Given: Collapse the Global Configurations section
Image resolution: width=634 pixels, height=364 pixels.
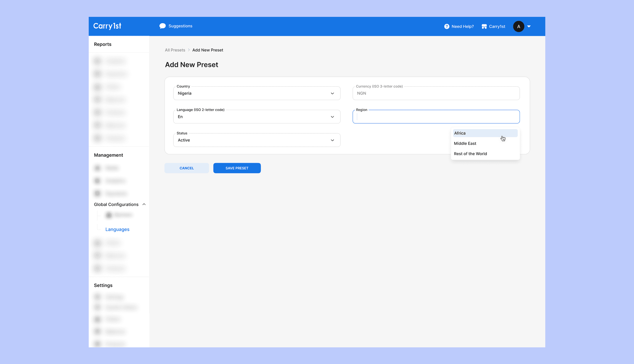Looking at the screenshot, I should click(x=144, y=204).
